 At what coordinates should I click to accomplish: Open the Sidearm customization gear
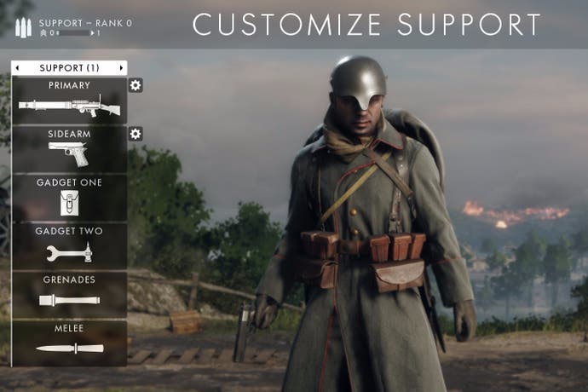tap(135, 134)
